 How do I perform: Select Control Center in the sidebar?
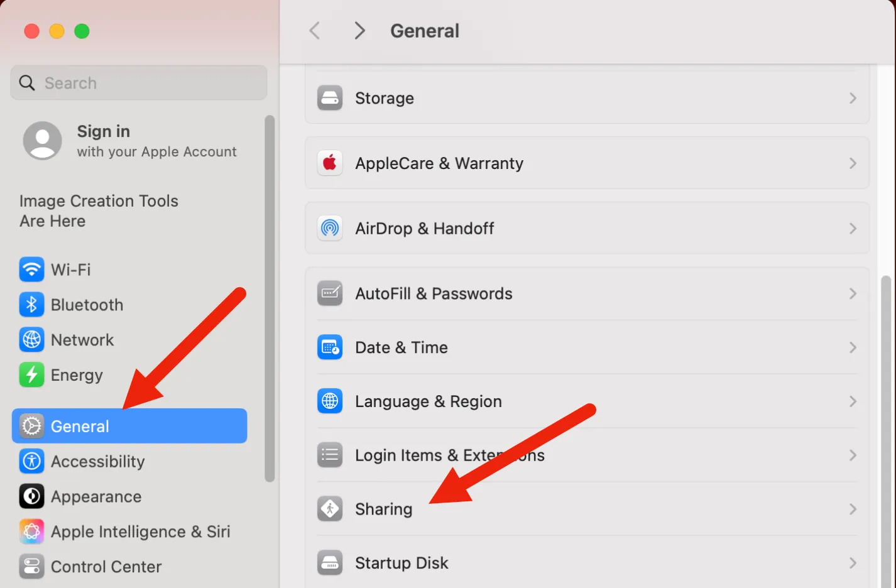[x=129, y=567]
